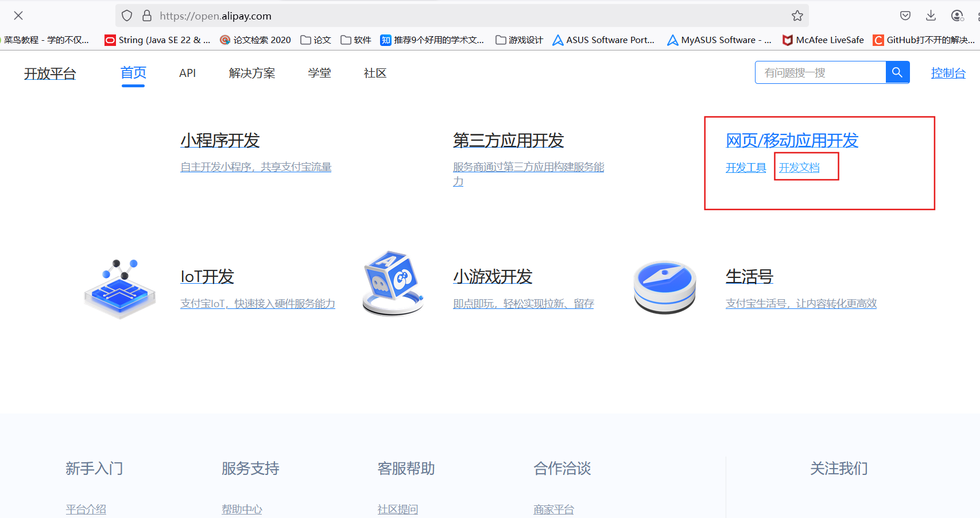Open String (Java SE 22) bookmark
Viewport: 980px width, 518px height.
coord(157,40)
